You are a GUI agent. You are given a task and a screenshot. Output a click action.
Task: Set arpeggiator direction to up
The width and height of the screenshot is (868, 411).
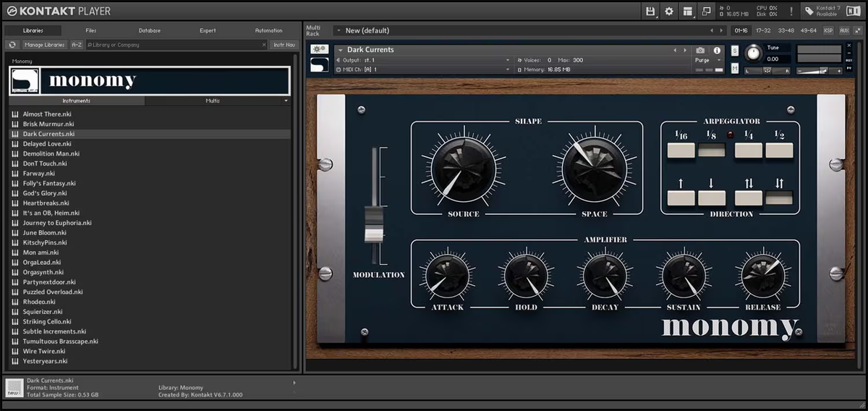[681, 198]
